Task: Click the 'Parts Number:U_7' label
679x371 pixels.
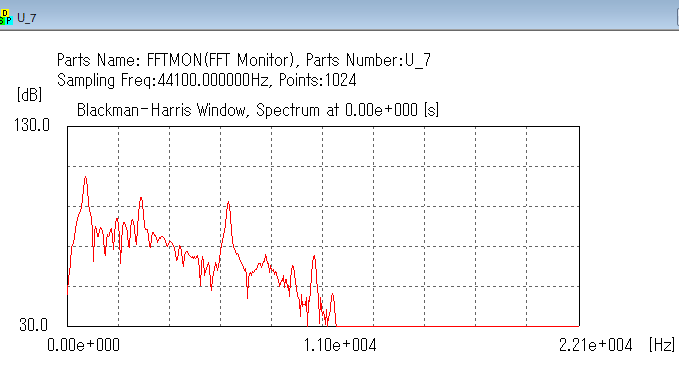Action: 368,60
